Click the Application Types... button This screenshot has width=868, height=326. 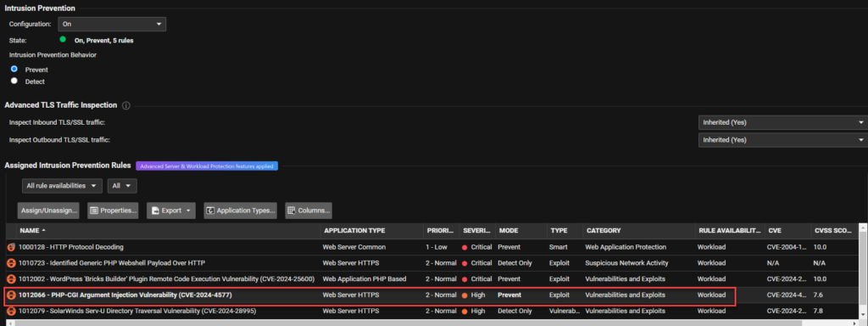coord(240,211)
